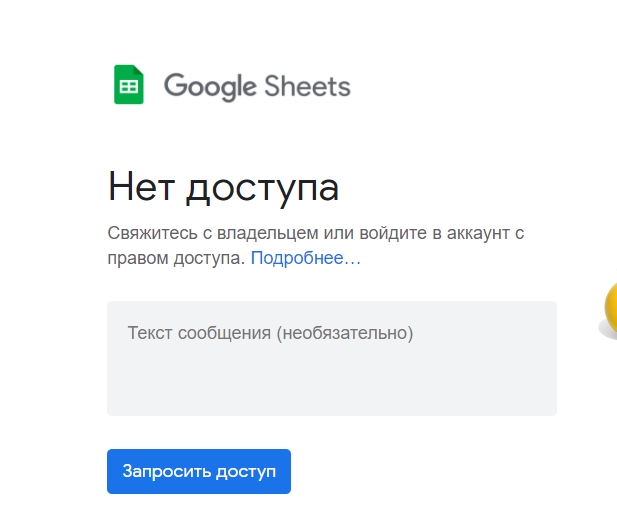Click "правом доступа" text before the link
The image size is (617, 532).
tap(175, 258)
